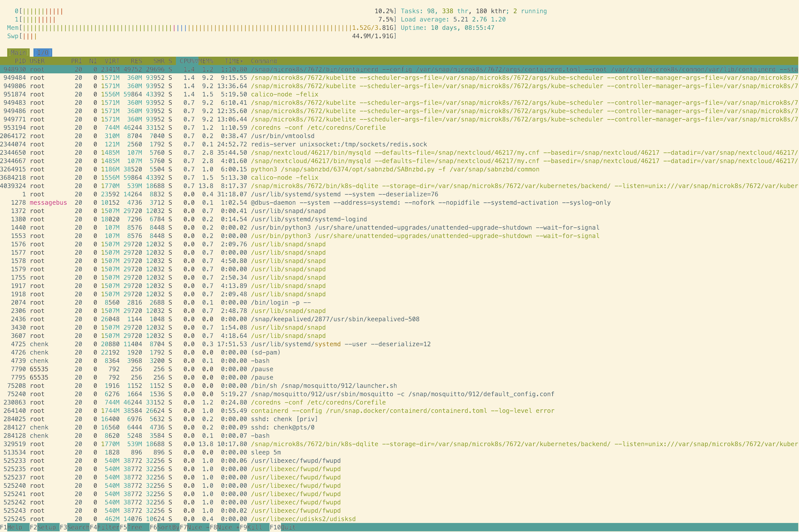This screenshot has width=799, height=532.
Task: Select the redis-server process row
Action: (339, 144)
